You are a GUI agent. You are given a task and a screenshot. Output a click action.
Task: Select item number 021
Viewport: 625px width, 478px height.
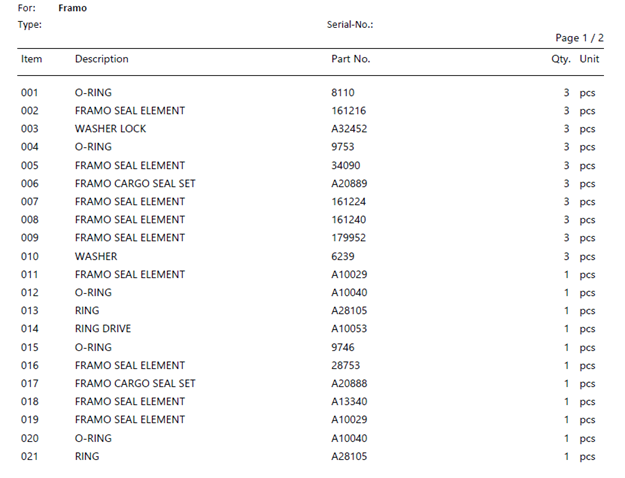[29, 457]
